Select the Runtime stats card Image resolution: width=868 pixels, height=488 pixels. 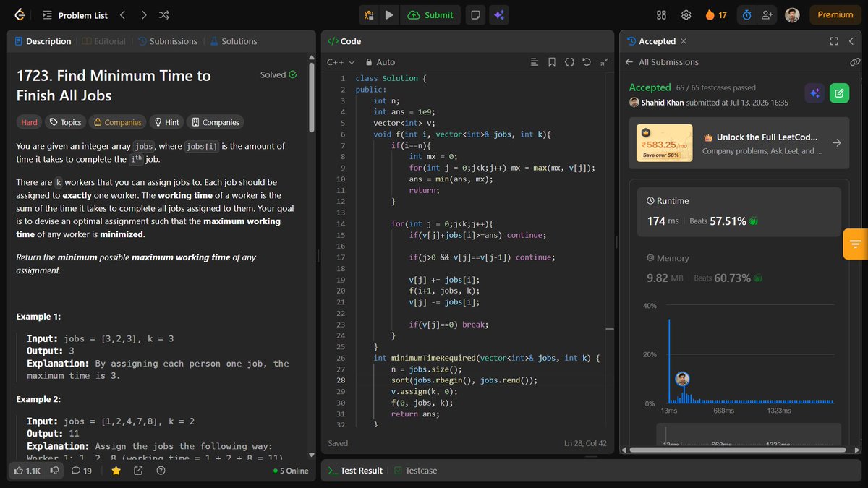tap(739, 213)
